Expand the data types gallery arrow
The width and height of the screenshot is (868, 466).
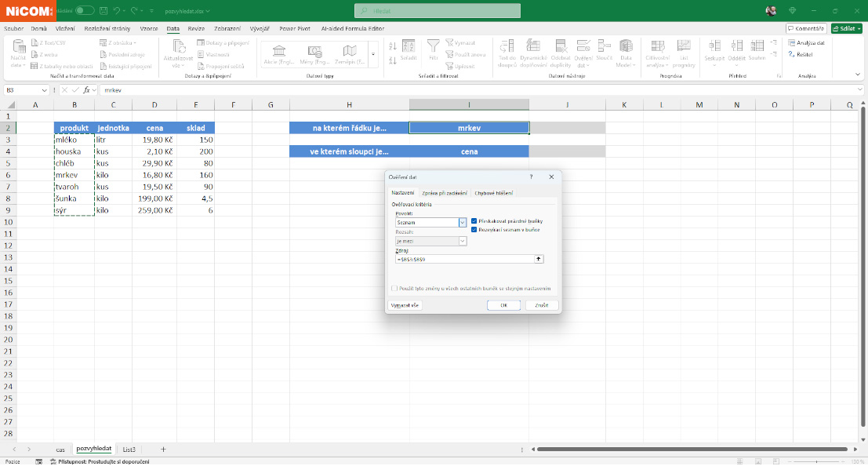coord(373,55)
